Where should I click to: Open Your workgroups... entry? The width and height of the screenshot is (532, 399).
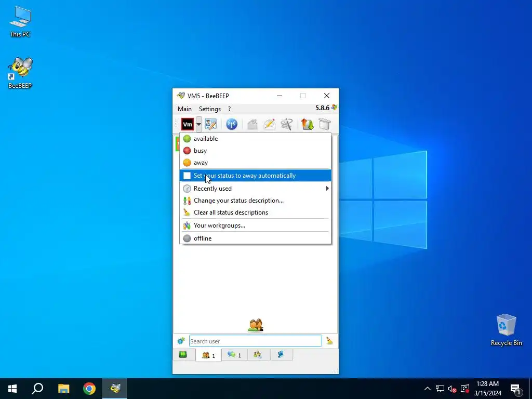coord(255,225)
